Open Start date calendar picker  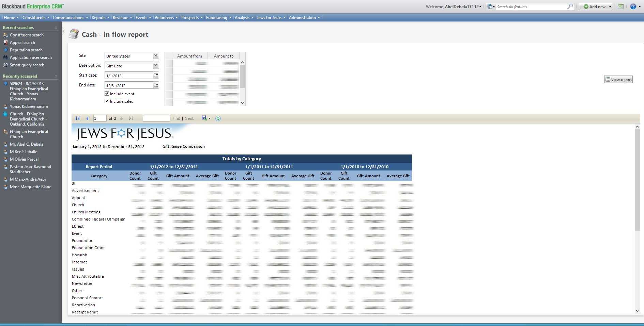(156, 75)
